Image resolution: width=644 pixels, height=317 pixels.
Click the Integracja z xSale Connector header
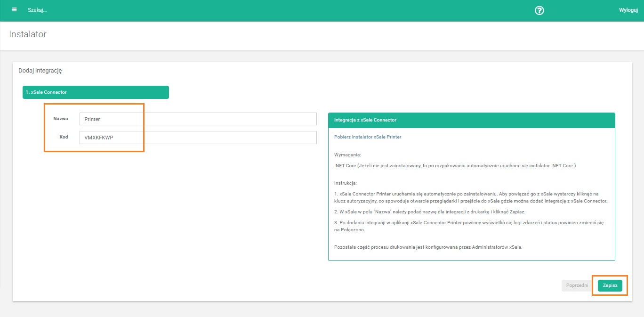[x=472, y=120]
